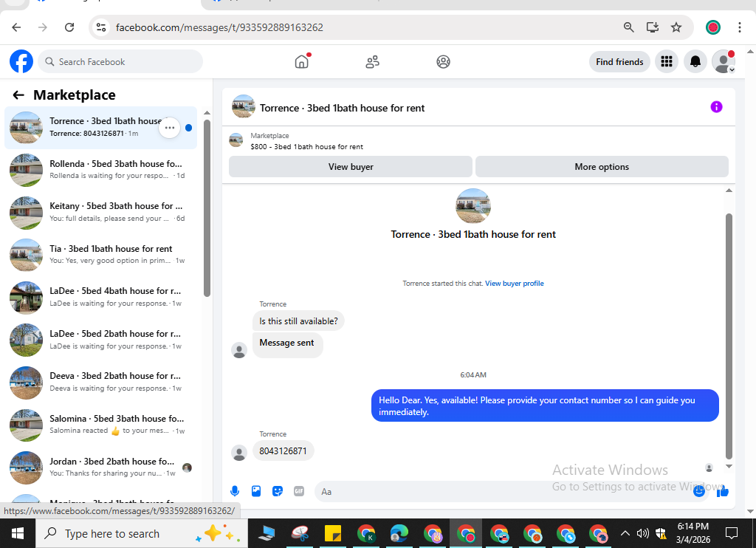Click the 'Is this still available?' message
The width and height of the screenshot is (756, 548).
(298, 321)
